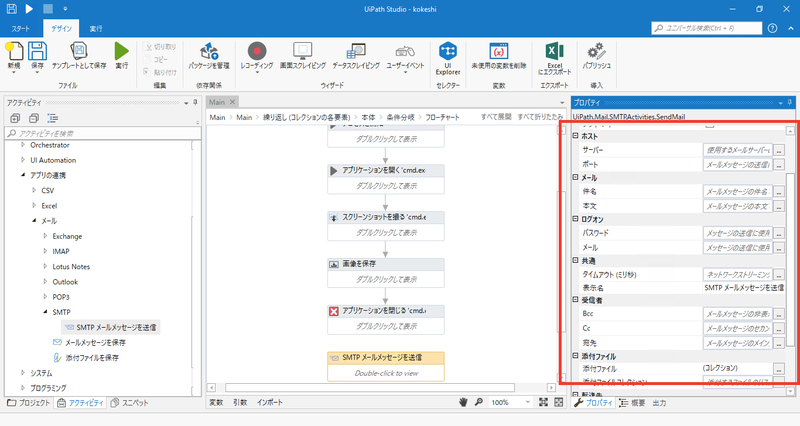Click the サーバー input field
Screen dimensions: 800x426
(x=738, y=150)
